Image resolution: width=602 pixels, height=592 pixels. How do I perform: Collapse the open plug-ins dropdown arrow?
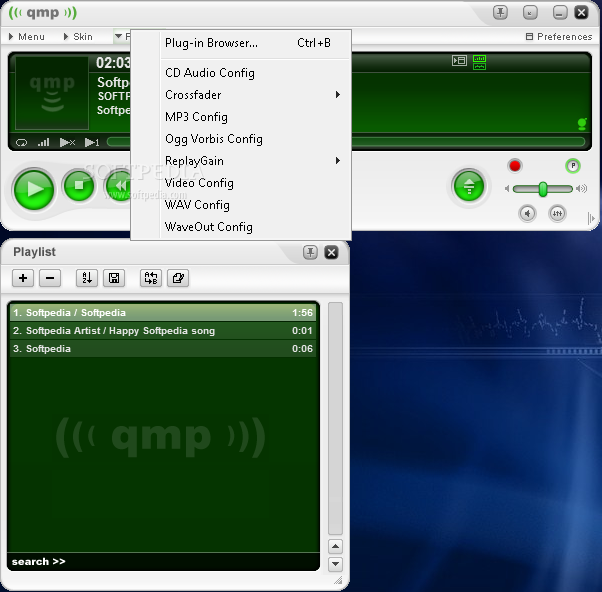point(118,36)
